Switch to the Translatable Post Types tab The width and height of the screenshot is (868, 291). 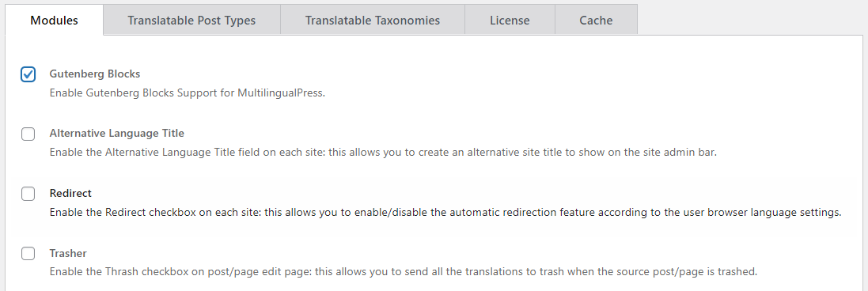[191, 20]
